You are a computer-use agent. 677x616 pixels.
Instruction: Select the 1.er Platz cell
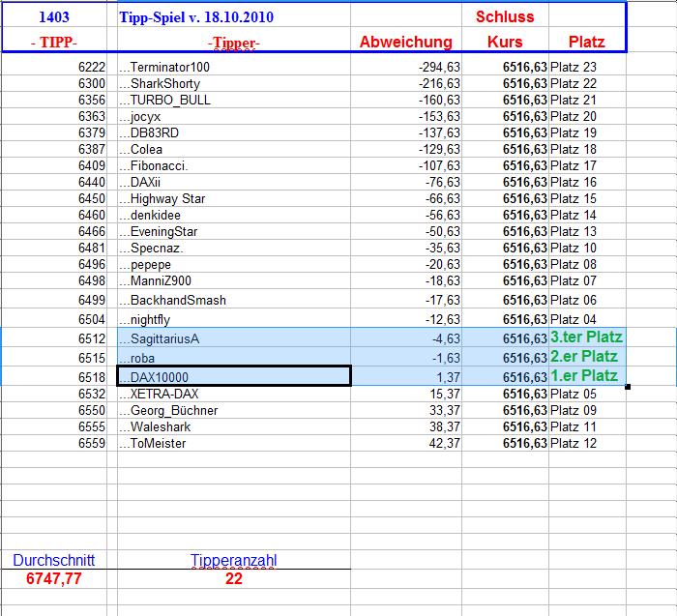coord(587,376)
